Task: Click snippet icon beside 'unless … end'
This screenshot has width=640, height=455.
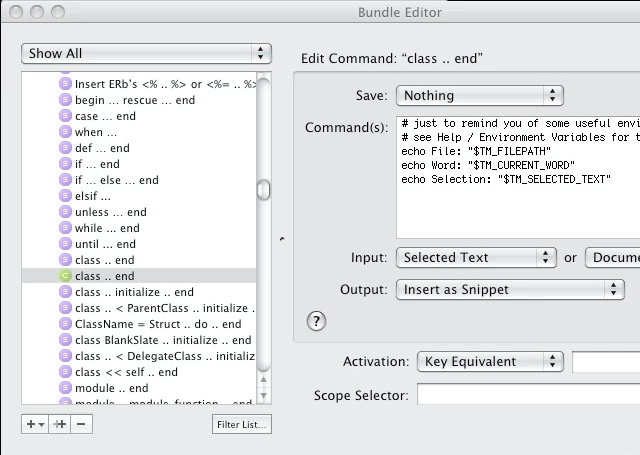Action: click(x=65, y=212)
